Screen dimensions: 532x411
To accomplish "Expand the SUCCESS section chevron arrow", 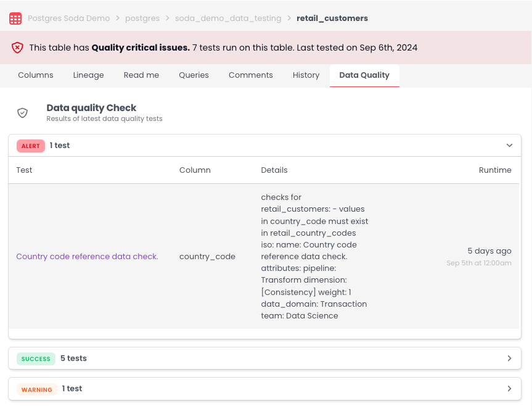I will click(509, 359).
